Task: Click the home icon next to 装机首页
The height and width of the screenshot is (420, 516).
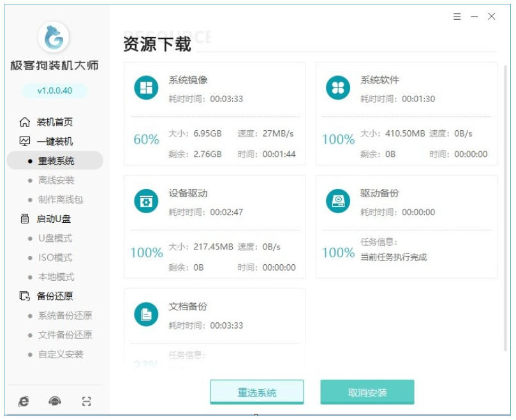Action: tap(25, 122)
